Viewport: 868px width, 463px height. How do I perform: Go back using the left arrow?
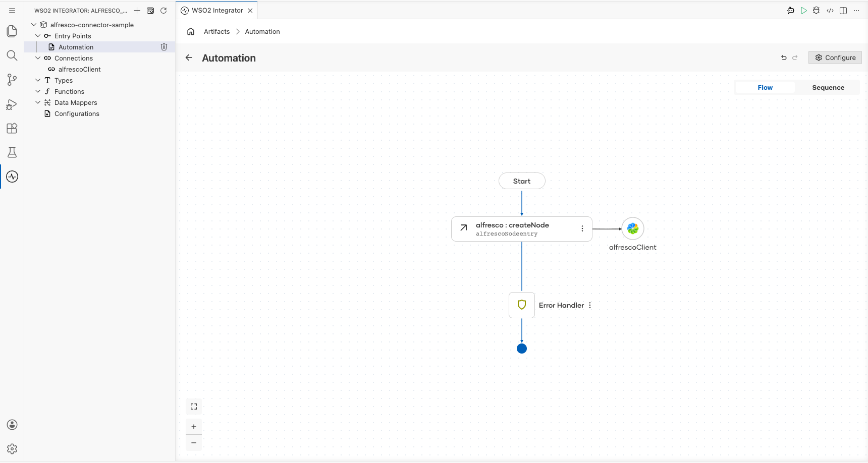(189, 57)
